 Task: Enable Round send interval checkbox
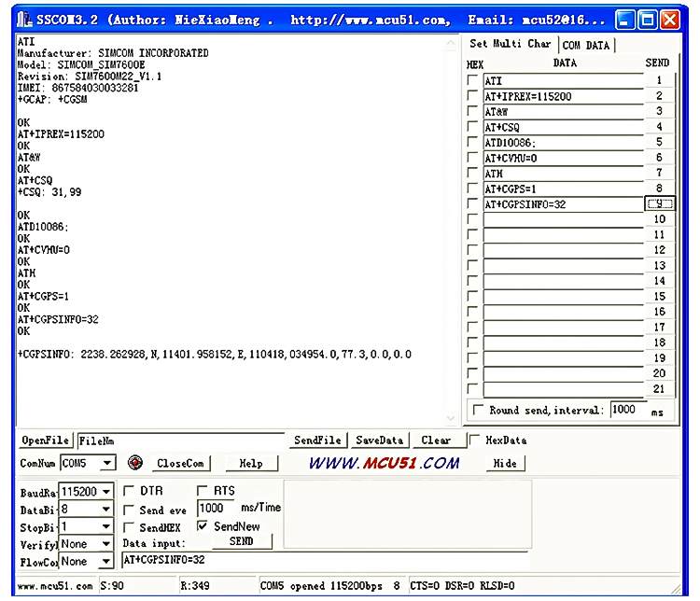point(478,410)
